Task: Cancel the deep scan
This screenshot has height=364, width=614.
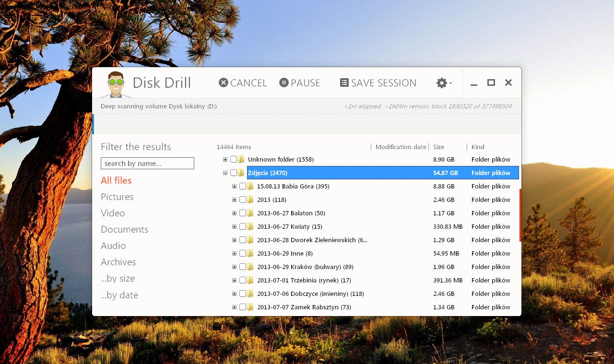Action: pos(243,83)
